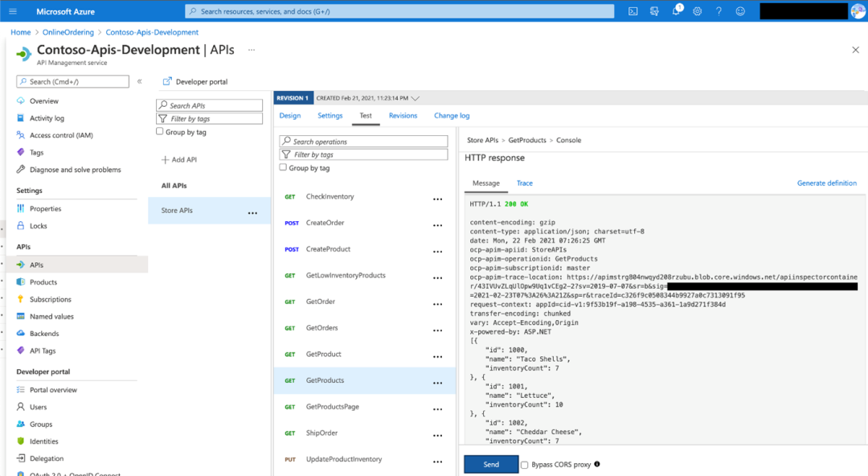Toggle the Bypass CORS proxy checkbox

coord(524,465)
